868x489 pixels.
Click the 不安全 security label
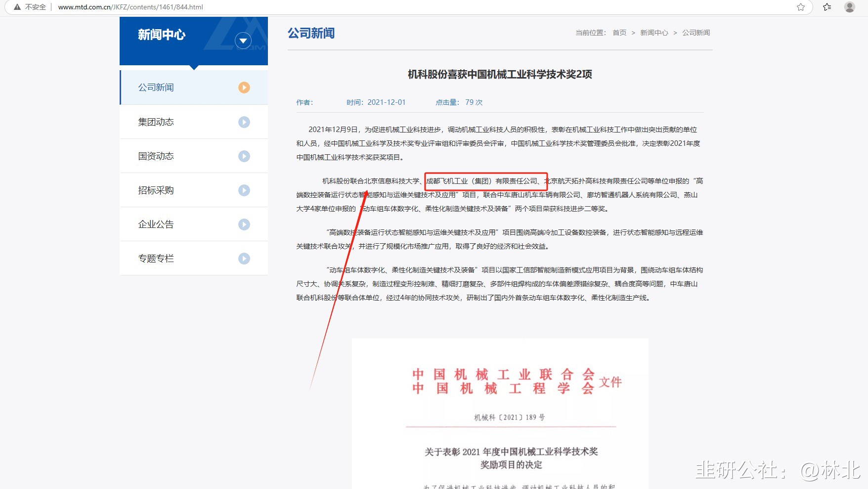point(36,7)
